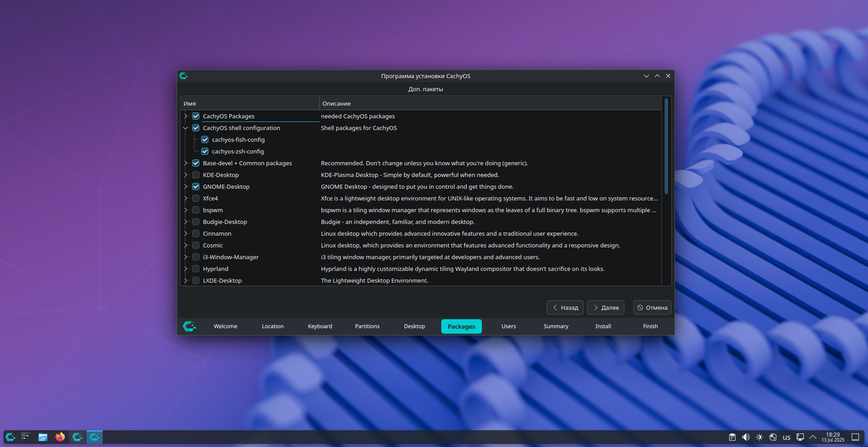Image resolution: width=868 pixels, height=447 pixels.
Task: Uncheck Base-devel + Common packages checkbox
Action: pos(196,163)
